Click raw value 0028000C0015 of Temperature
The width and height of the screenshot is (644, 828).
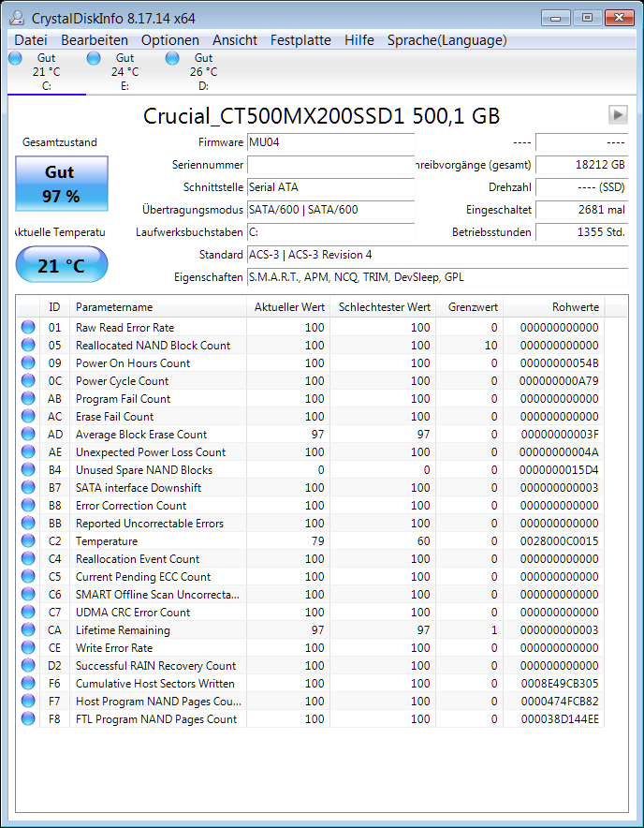[559, 541]
